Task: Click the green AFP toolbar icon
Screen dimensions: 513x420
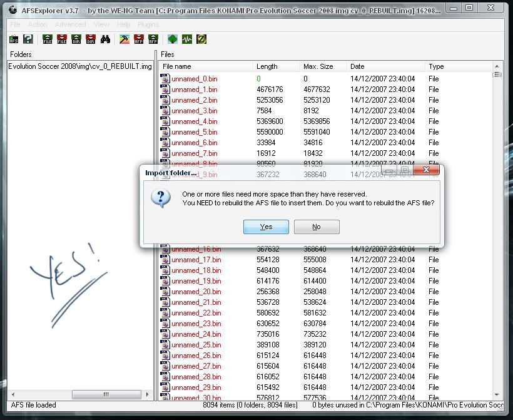Action: pos(153,39)
